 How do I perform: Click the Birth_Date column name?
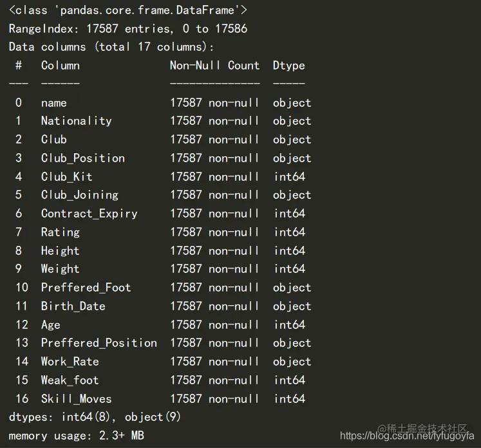click(x=73, y=306)
